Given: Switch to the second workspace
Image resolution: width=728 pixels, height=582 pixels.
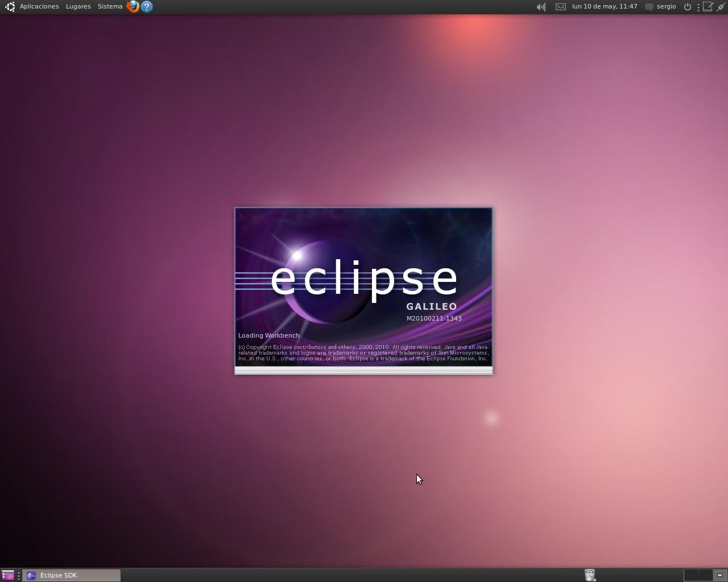Looking at the screenshot, I should [705, 575].
